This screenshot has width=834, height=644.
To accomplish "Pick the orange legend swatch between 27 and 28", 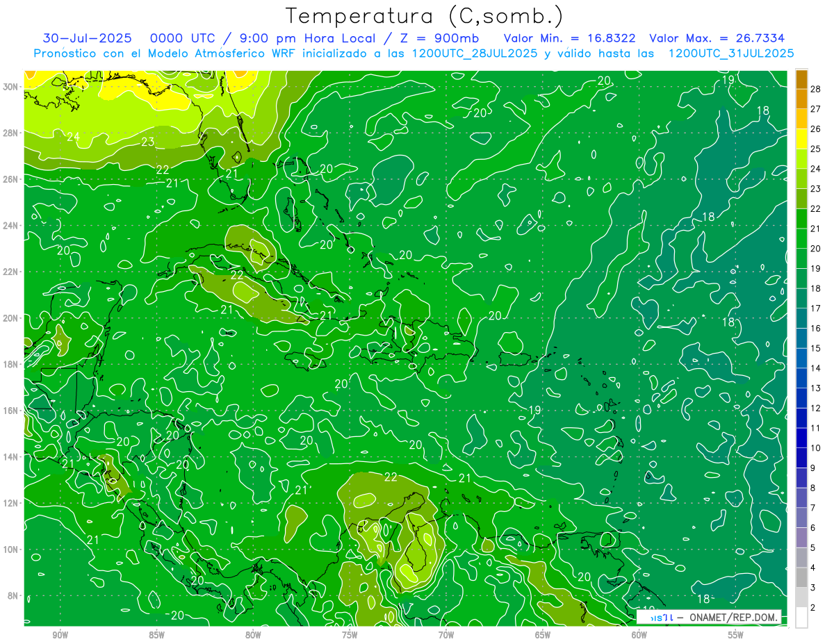I will tap(801, 99).
